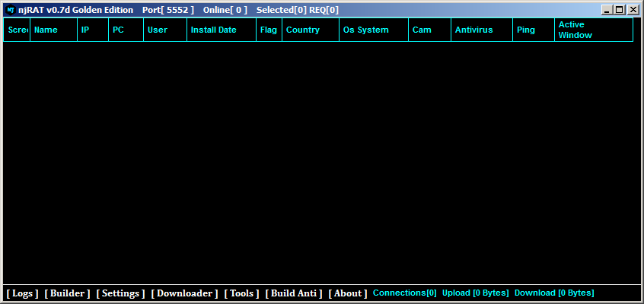Open the [ Tools ] menu
644x304 pixels.
(x=241, y=293)
